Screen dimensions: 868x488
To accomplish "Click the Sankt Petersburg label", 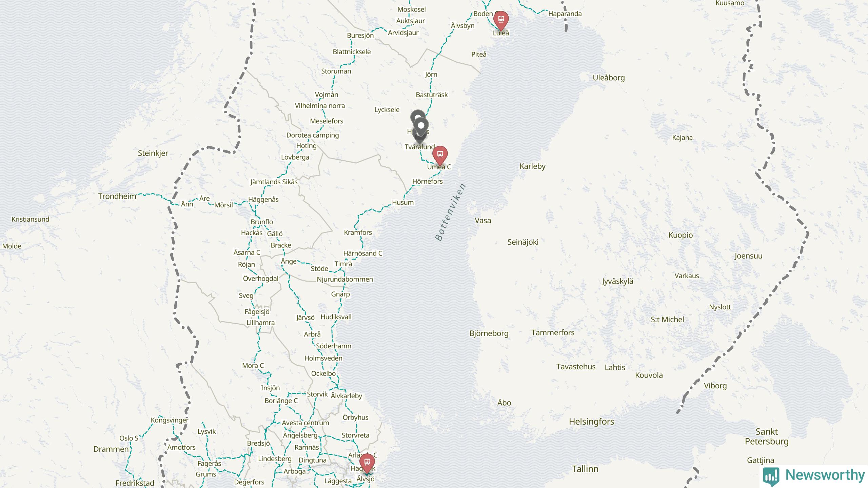I will [x=767, y=436].
